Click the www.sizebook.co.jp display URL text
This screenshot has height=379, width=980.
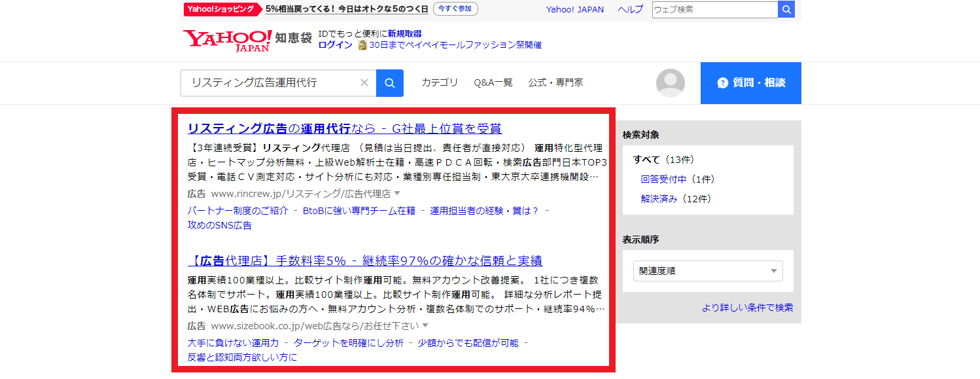(315, 325)
